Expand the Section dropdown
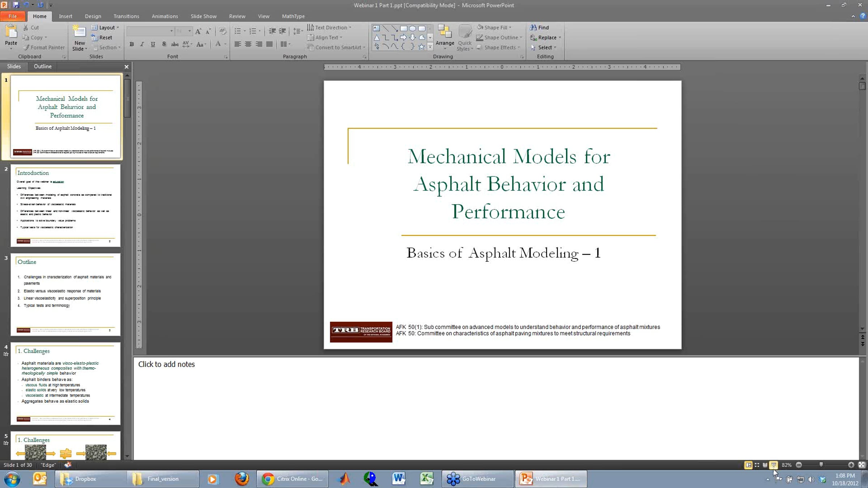This screenshot has height=488, width=868. 106,47
